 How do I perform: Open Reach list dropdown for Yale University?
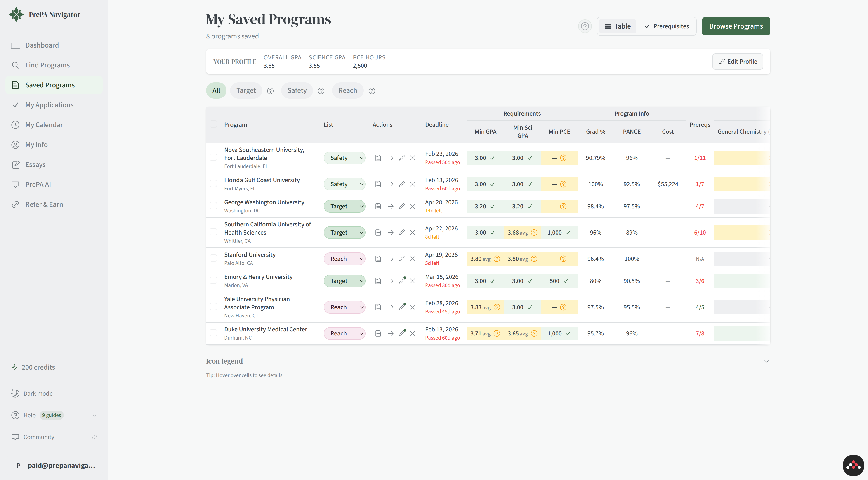pos(344,307)
